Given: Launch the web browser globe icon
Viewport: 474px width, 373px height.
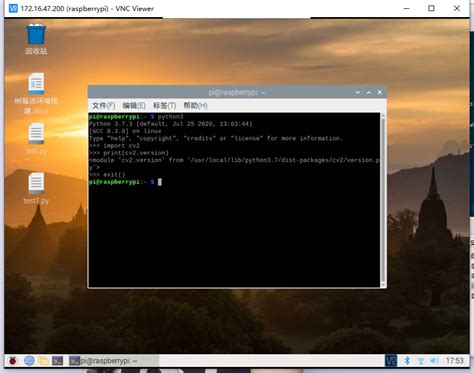Looking at the screenshot, I should tap(29, 360).
